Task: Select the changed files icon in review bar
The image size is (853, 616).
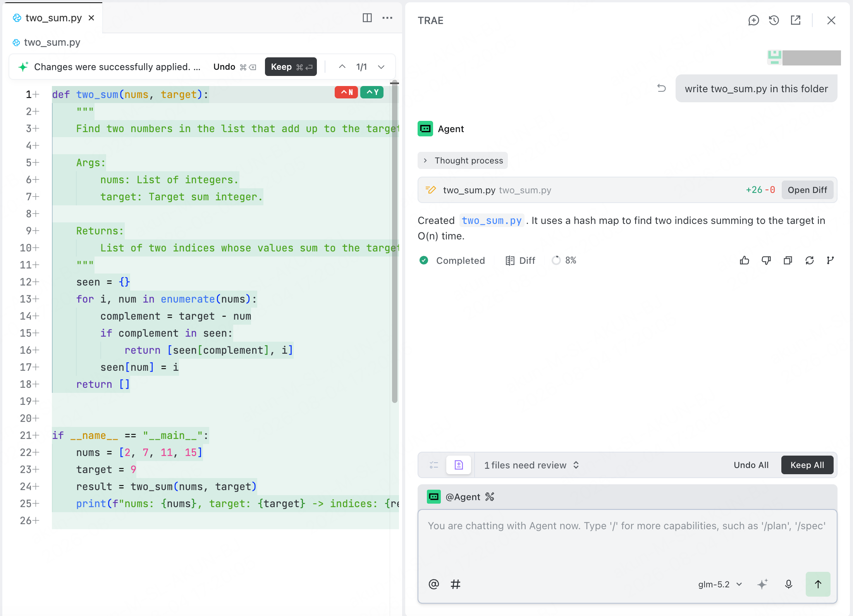Action: (x=459, y=465)
